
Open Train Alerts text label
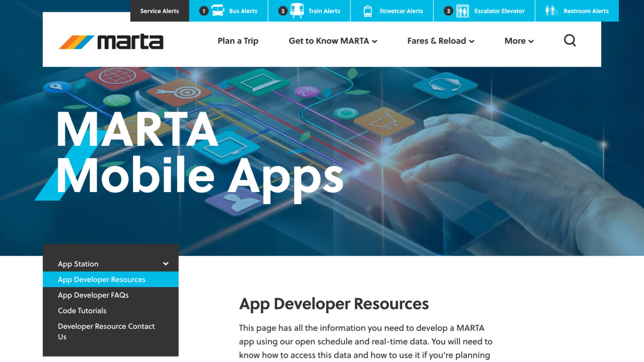324,11
